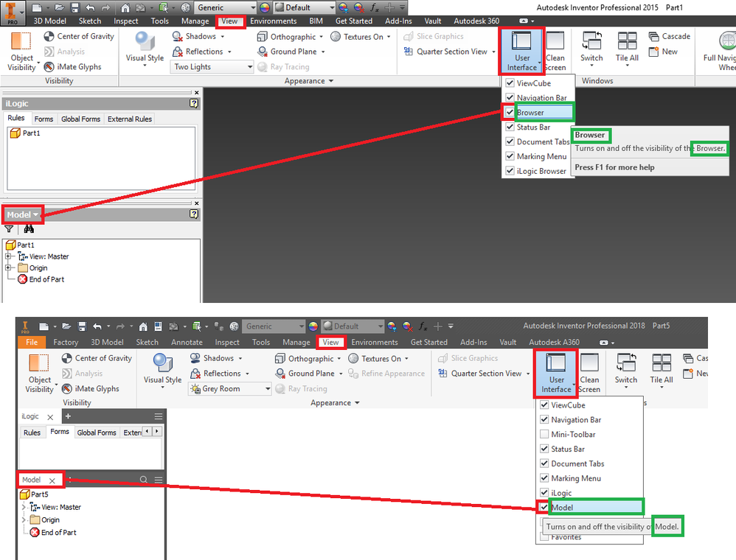Toggle the iLogic checkbox in Inventor 2018 menu
Viewport: 736px width, 560px height.
544,492
